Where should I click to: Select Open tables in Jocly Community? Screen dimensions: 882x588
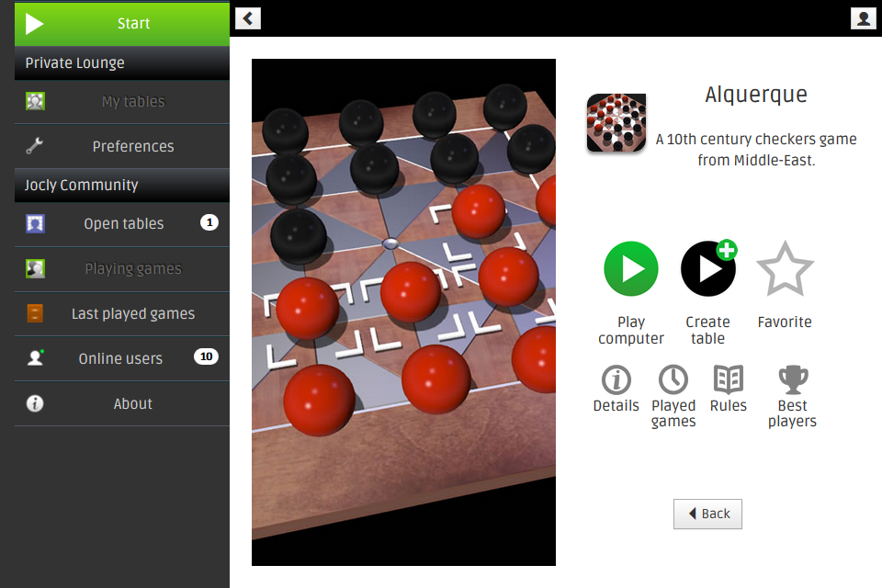click(122, 224)
